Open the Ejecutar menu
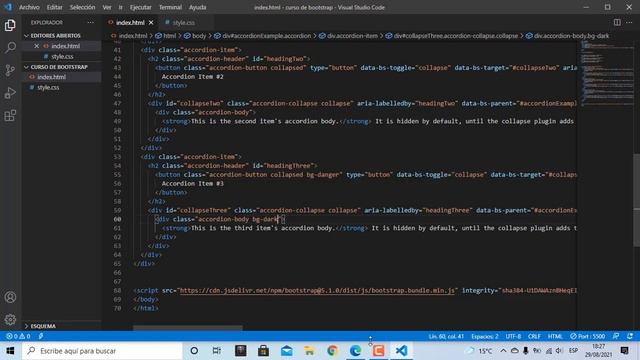The height and width of the screenshot is (360, 640). (140, 7)
